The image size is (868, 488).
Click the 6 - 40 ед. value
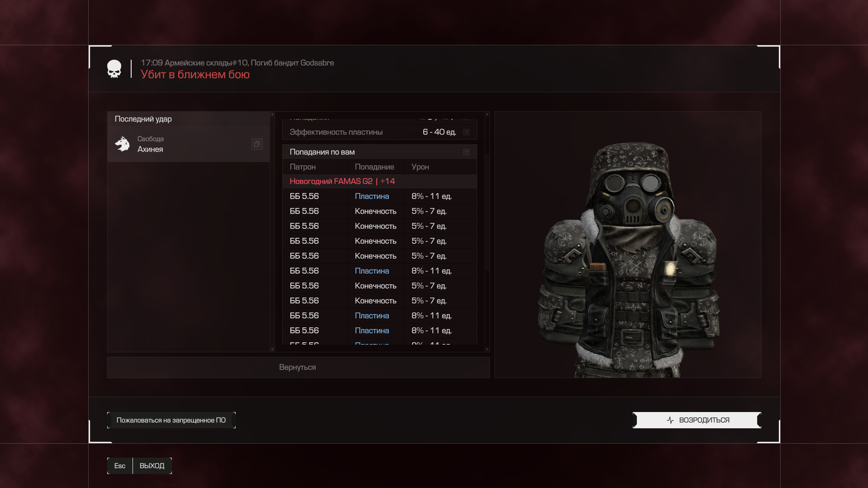(439, 132)
